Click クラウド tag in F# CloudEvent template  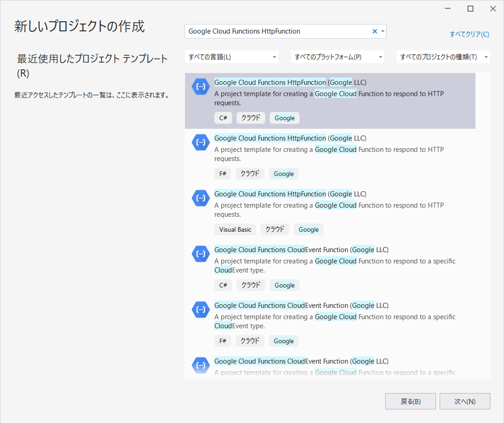tap(250, 341)
